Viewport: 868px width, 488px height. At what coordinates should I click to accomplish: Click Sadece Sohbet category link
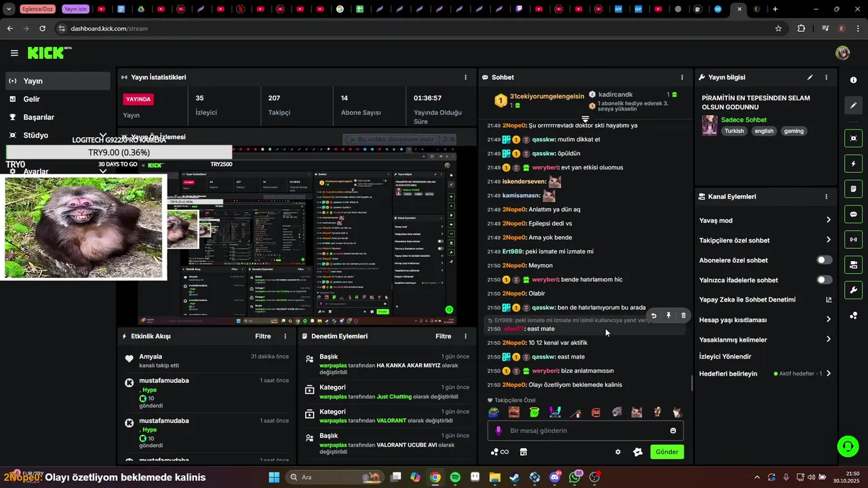744,120
